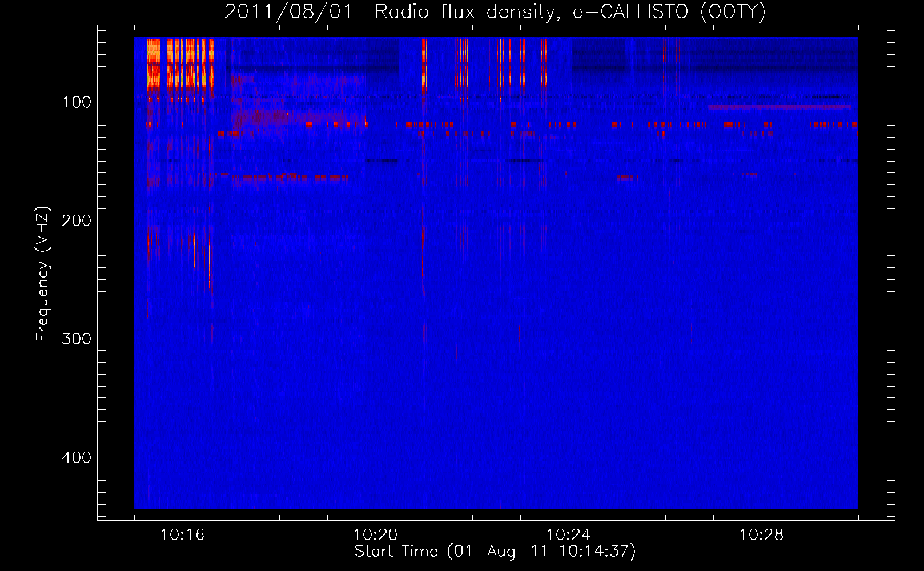
Task: Click the 10:28 time tick label
Action: click(x=761, y=535)
